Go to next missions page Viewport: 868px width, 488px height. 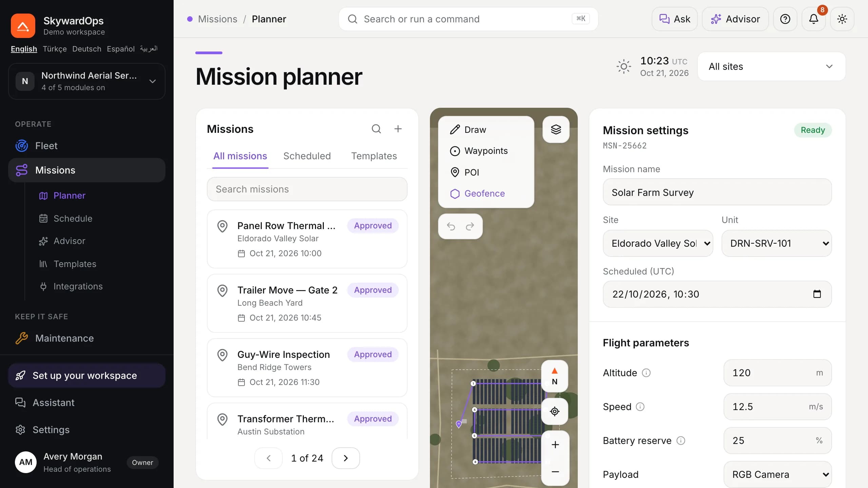coord(346,458)
